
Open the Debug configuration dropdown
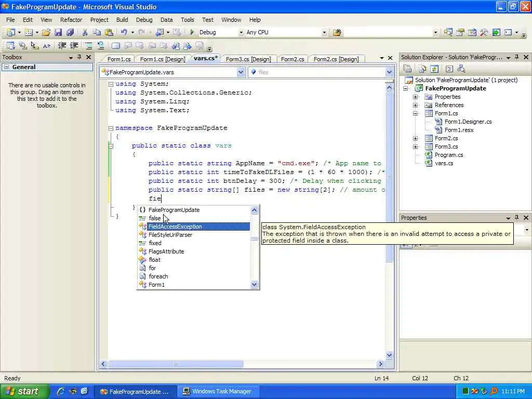[241, 33]
